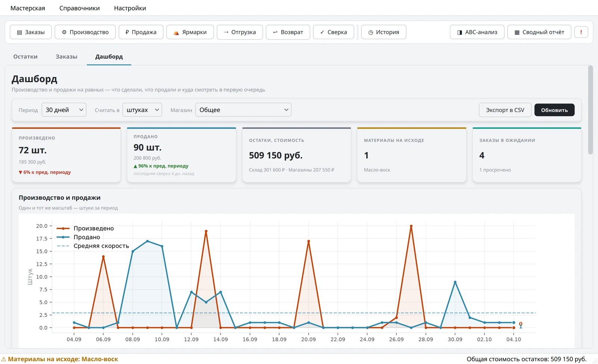The width and height of the screenshot is (598, 364).
Task: Click the red exclamation alert button
Action: coord(581,32)
